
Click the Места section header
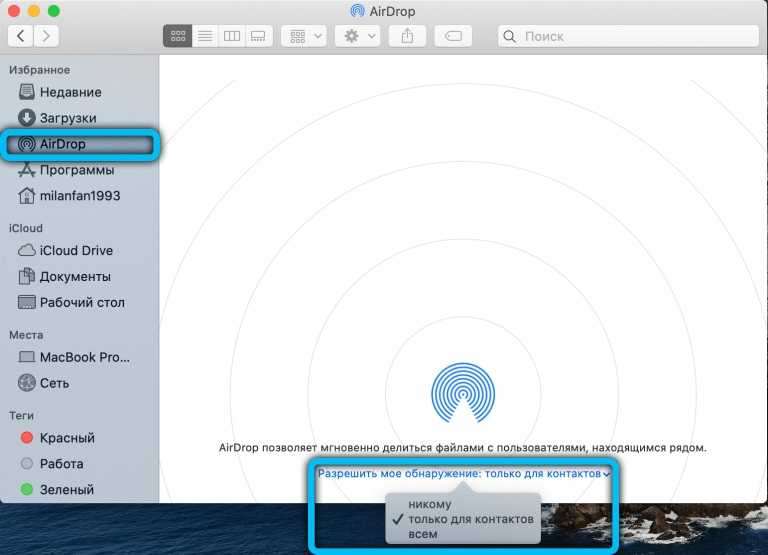[x=26, y=335]
